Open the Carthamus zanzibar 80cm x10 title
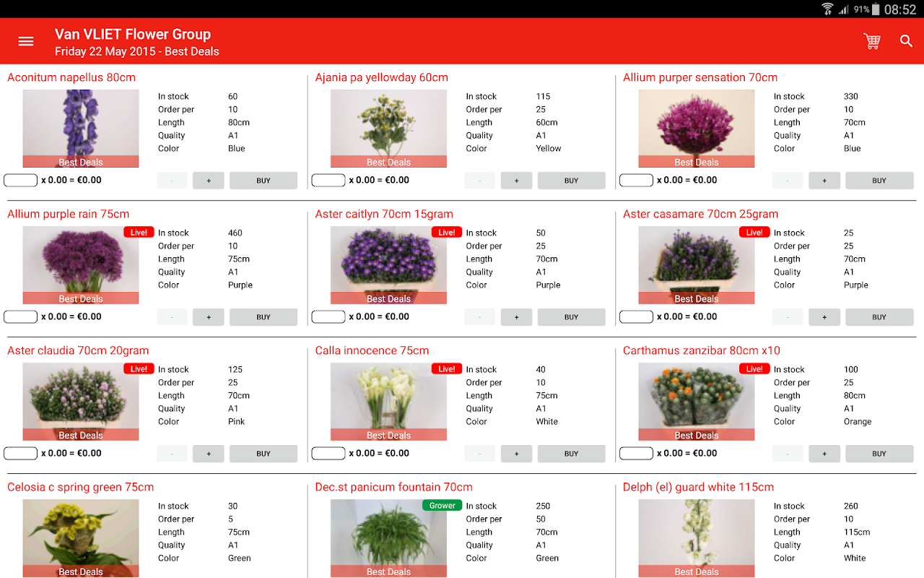The width and height of the screenshot is (924, 578). coord(702,350)
